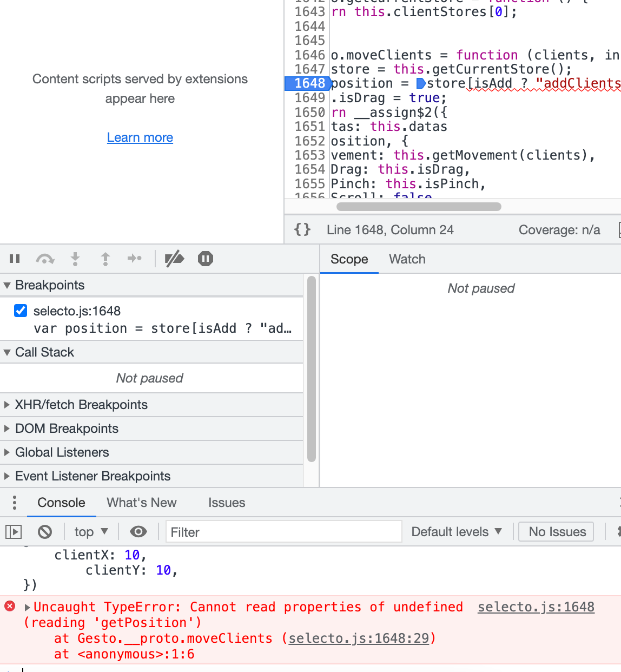Image resolution: width=621 pixels, height=672 pixels.
Task: Click 'selecto.js:1648' breakpoint label
Action: tap(77, 311)
